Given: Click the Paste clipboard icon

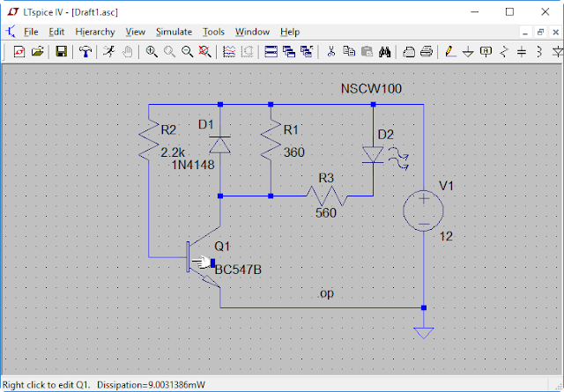Looking at the screenshot, I should pyautogui.click(x=367, y=52).
